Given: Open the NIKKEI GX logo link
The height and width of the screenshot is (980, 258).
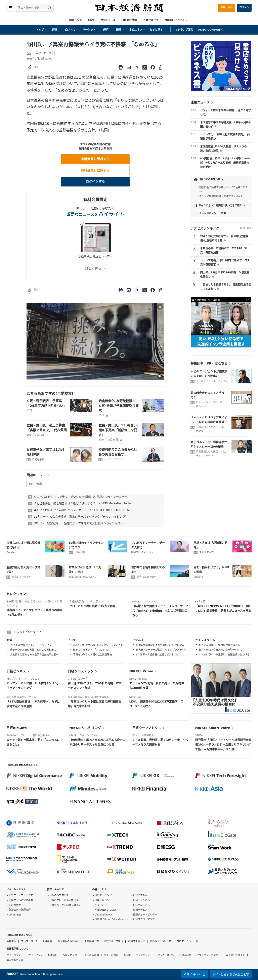Looking at the screenshot, I should [x=153, y=776].
